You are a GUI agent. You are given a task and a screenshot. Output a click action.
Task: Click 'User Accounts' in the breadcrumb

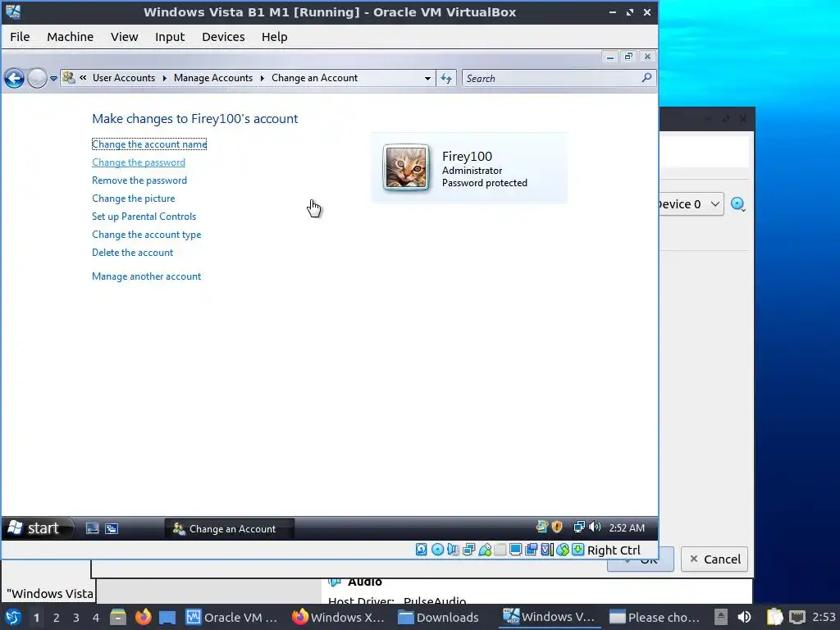124,78
